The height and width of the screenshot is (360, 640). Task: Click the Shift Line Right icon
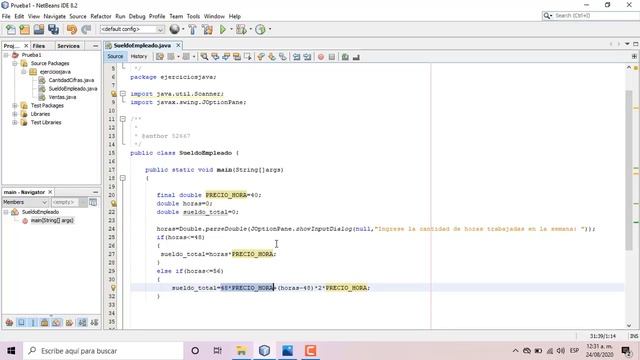(x=307, y=57)
